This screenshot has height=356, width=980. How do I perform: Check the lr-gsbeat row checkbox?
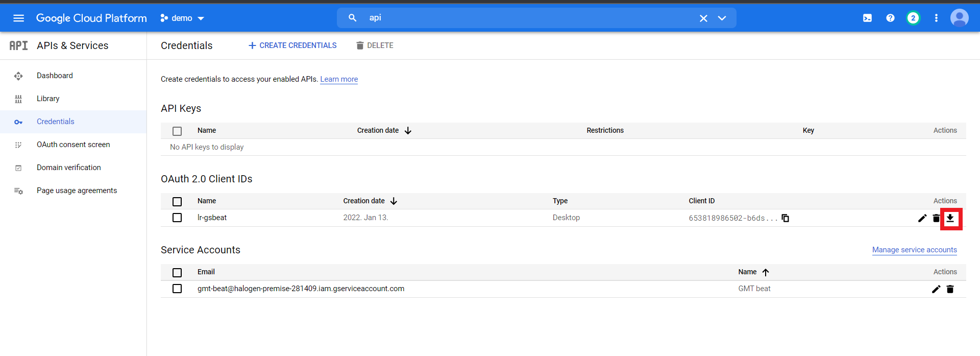tap(177, 218)
